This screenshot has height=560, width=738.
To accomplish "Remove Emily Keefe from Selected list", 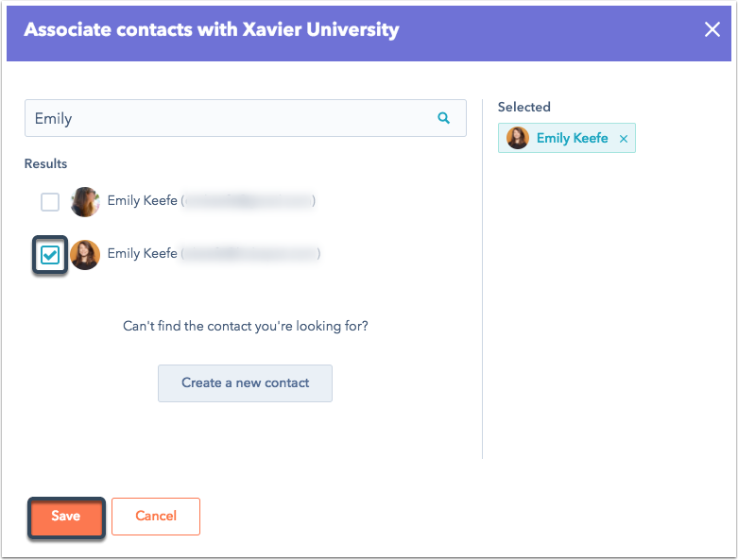I will click(x=623, y=139).
